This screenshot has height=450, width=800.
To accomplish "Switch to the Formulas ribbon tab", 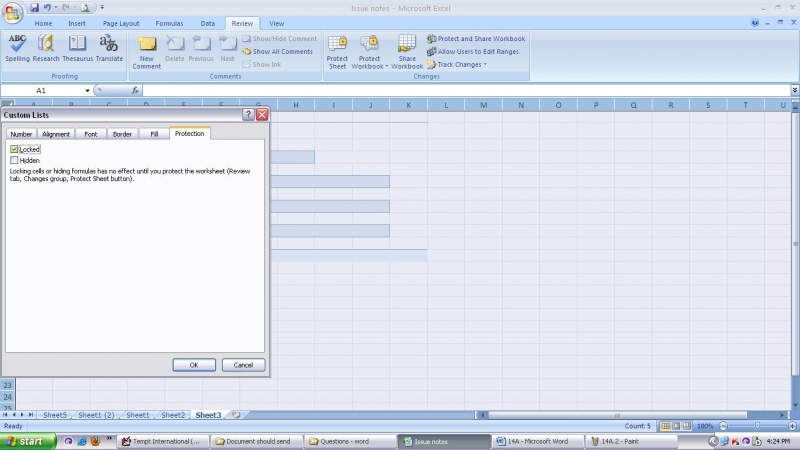I will pos(169,23).
